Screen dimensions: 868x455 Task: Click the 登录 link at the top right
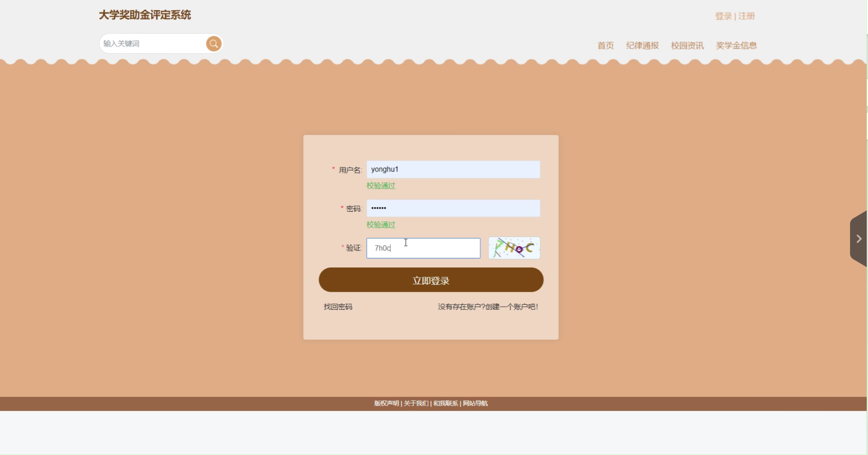pyautogui.click(x=723, y=16)
